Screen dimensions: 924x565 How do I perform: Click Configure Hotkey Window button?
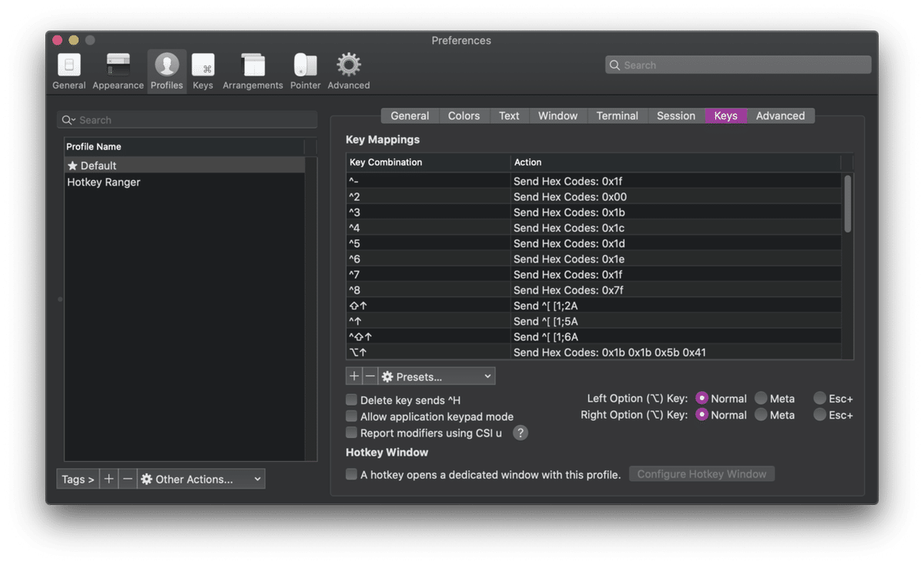click(x=701, y=474)
